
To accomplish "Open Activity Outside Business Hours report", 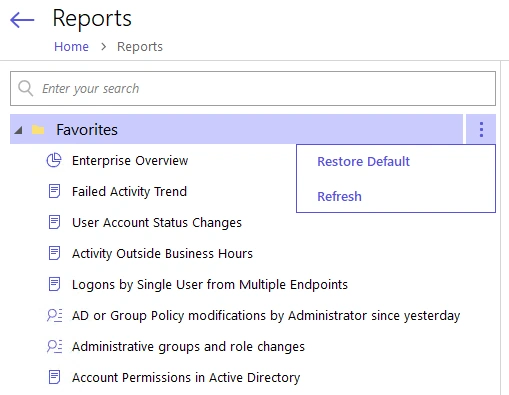I will (162, 254).
